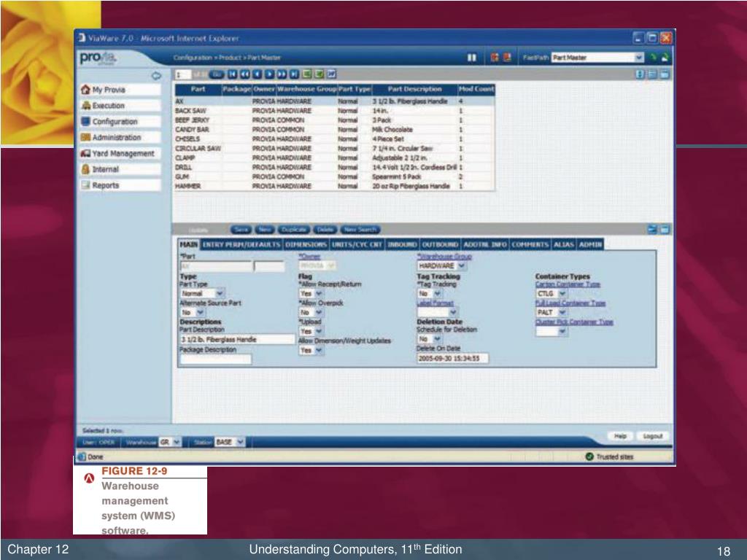Click the Logout button
Image resolution: width=747 pixels, height=560 pixels.
(x=653, y=436)
